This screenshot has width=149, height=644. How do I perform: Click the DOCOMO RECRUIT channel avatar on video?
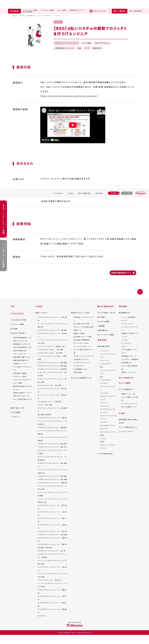(x=44, y=110)
